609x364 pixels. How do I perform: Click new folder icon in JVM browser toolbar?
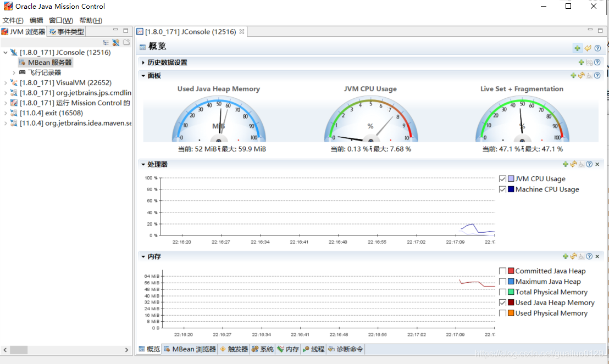126,42
